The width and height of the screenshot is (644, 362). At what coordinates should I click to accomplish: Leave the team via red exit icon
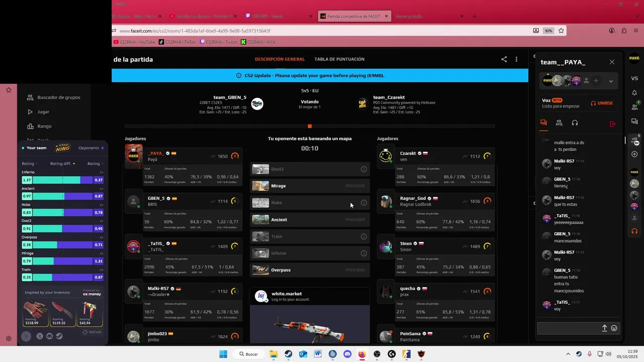pos(612,123)
